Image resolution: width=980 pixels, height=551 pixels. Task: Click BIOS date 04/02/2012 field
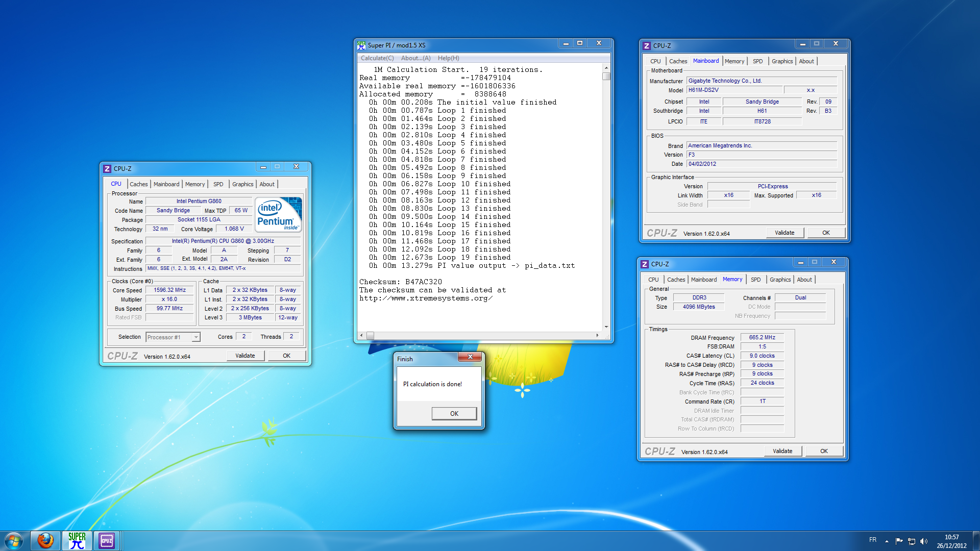pyautogui.click(x=762, y=164)
